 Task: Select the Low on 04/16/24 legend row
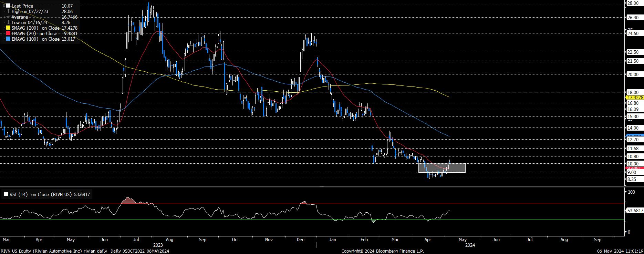pos(41,22)
